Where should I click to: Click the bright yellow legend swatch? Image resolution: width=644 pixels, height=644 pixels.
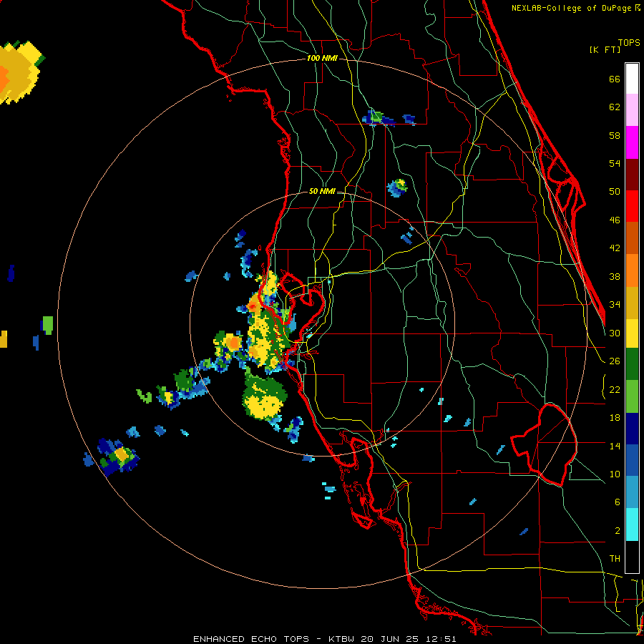tap(632, 333)
